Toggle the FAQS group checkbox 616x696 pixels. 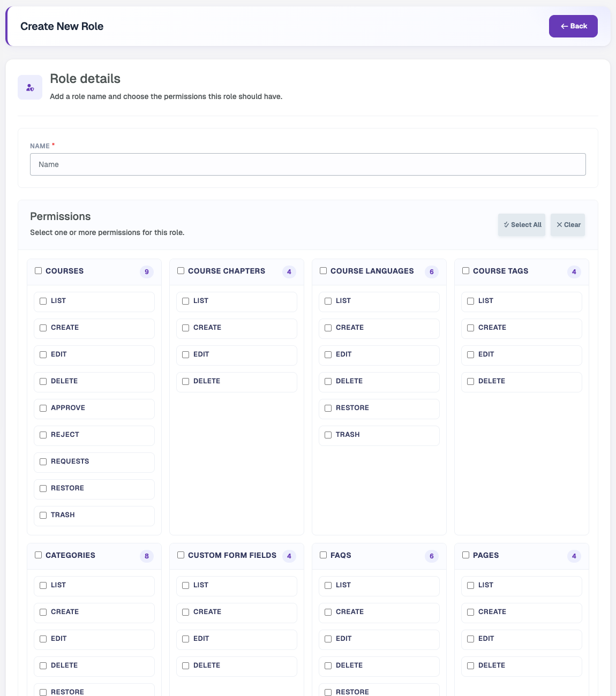[324, 555]
